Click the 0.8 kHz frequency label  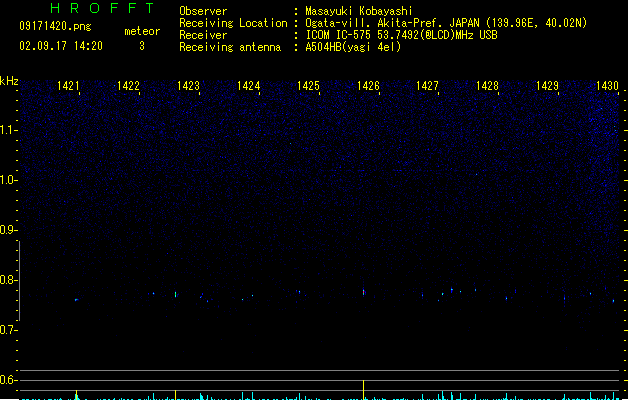8,280
